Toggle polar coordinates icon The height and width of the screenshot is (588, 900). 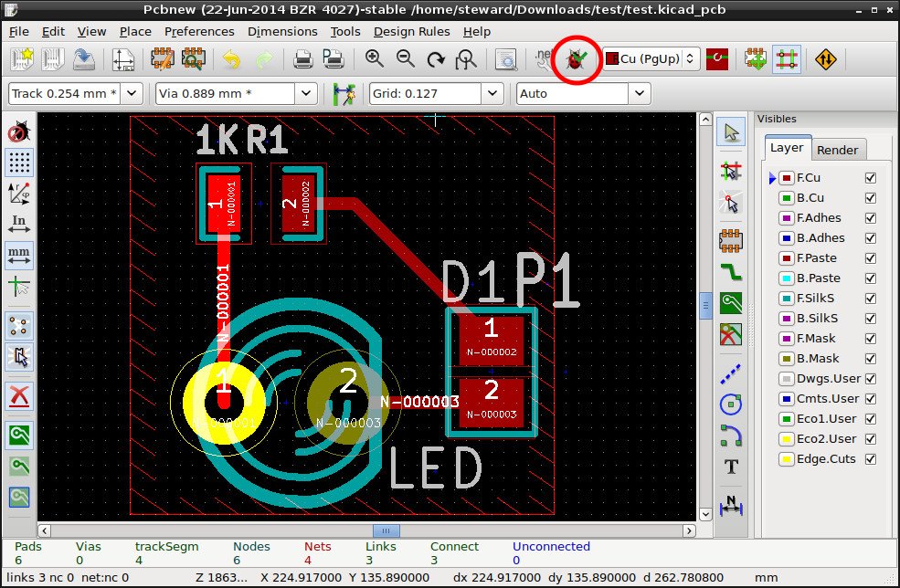[x=19, y=194]
